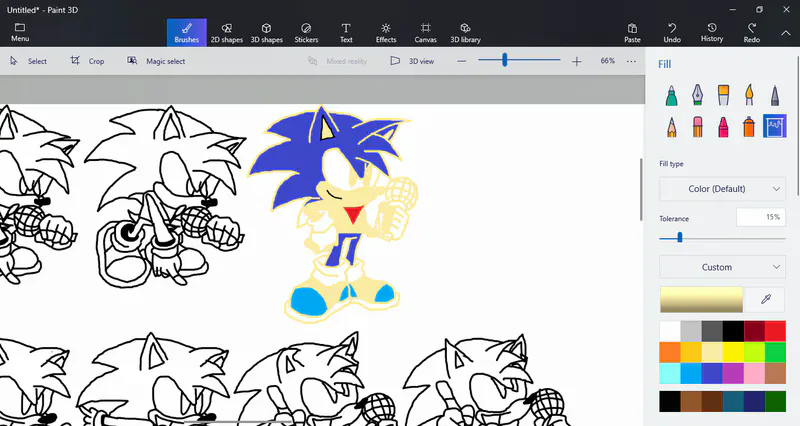
Task: Select the Eraser tool
Action: coord(697,127)
